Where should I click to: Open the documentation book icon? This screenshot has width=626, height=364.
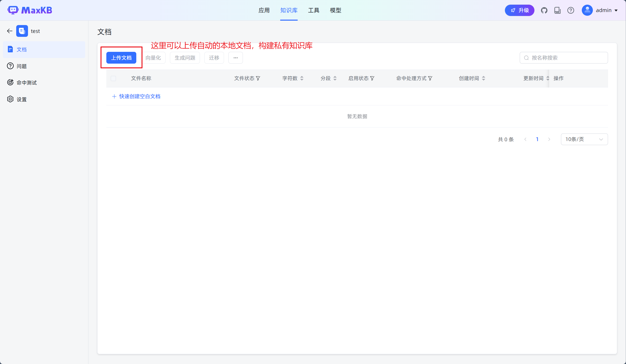coord(557,10)
